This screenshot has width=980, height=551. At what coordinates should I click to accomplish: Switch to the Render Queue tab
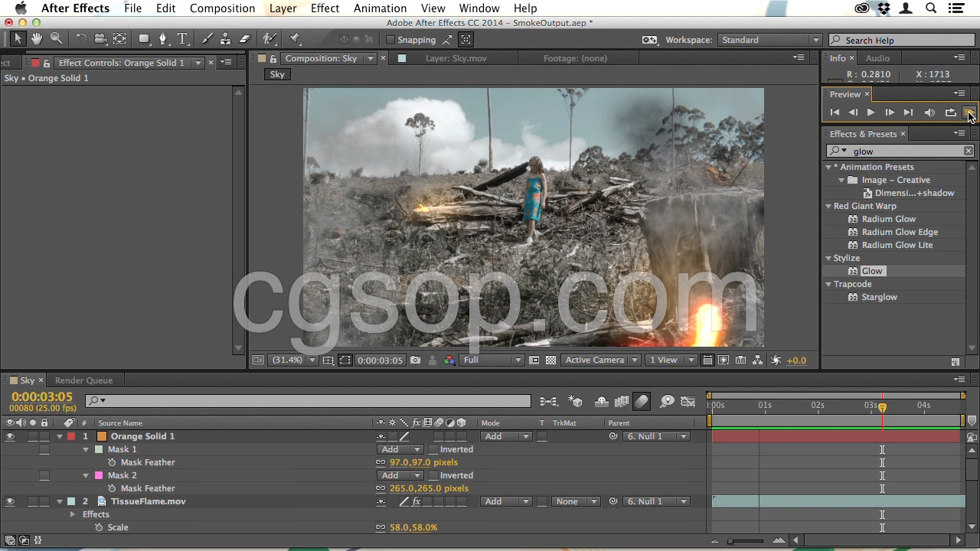[83, 380]
